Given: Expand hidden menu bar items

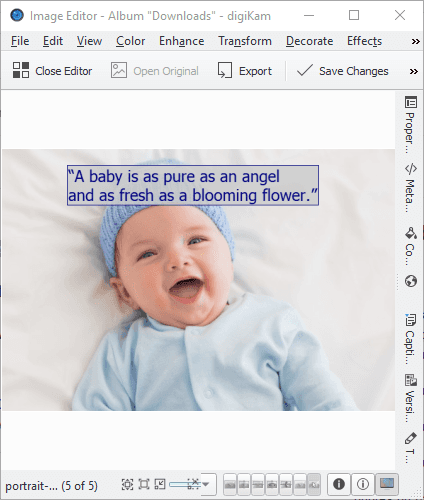Looking at the screenshot, I should 415,41.
